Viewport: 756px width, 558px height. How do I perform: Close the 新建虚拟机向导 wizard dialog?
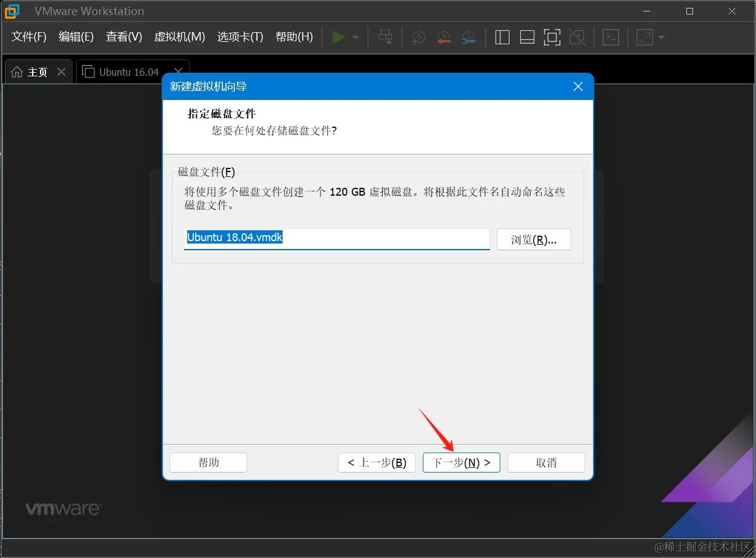tap(578, 87)
